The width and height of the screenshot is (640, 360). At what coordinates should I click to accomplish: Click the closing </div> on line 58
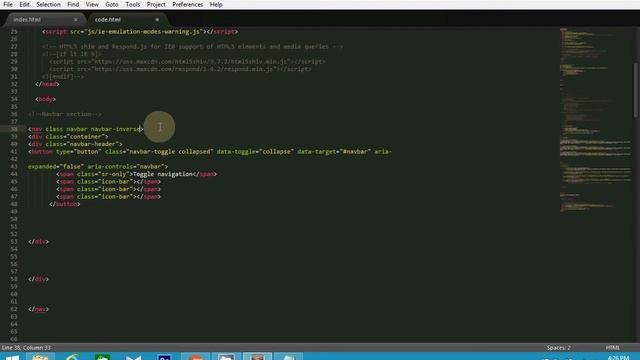click(38, 279)
